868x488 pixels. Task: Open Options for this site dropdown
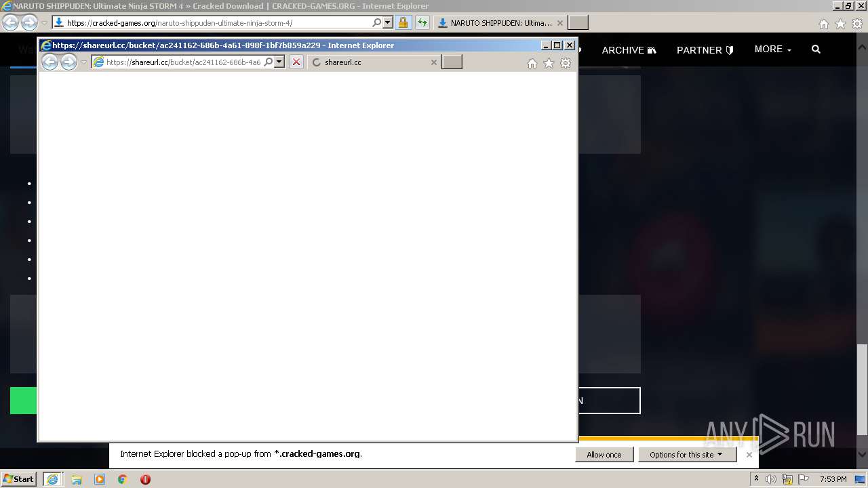click(687, 455)
